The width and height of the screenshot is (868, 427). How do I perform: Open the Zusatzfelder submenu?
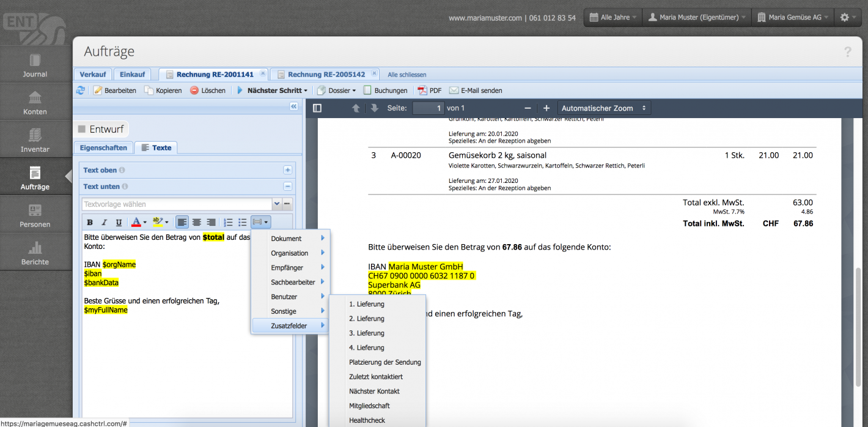tap(290, 325)
